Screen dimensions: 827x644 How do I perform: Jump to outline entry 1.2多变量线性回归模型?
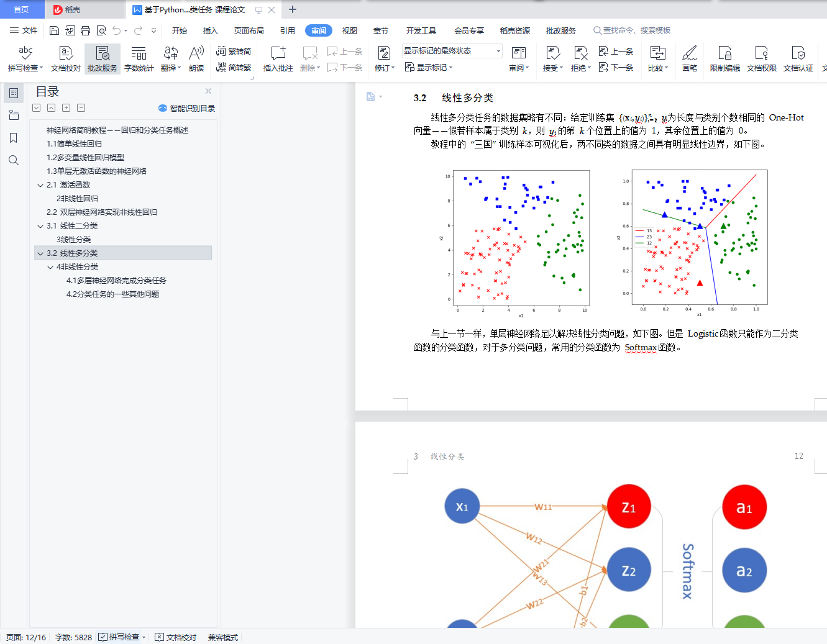[86, 158]
